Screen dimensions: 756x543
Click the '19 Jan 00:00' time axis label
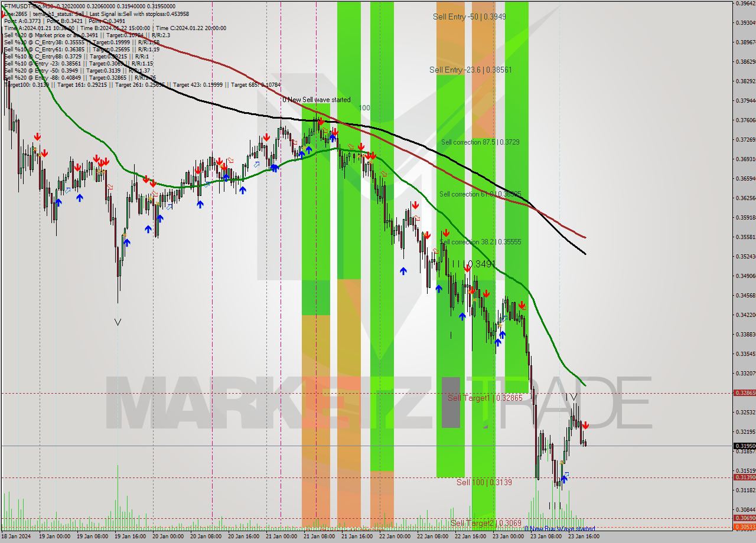55,537
